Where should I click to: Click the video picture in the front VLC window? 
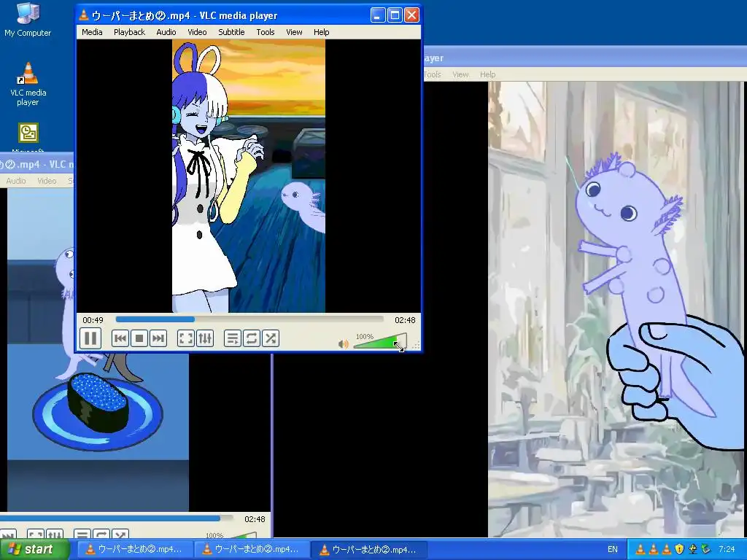pos(249,176)
